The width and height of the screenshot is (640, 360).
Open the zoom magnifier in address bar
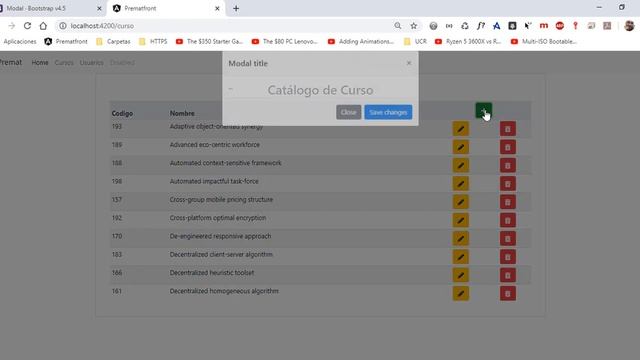tap(398, 26)
